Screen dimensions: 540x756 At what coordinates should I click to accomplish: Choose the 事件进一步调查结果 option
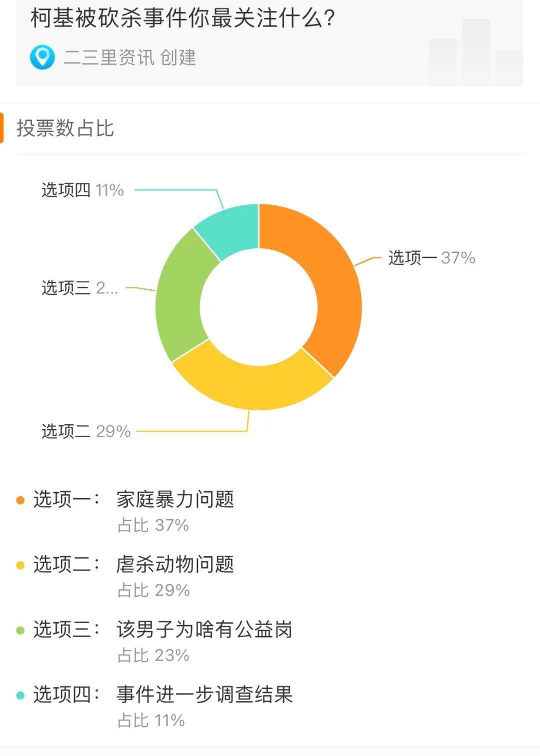tap(204, 694)
